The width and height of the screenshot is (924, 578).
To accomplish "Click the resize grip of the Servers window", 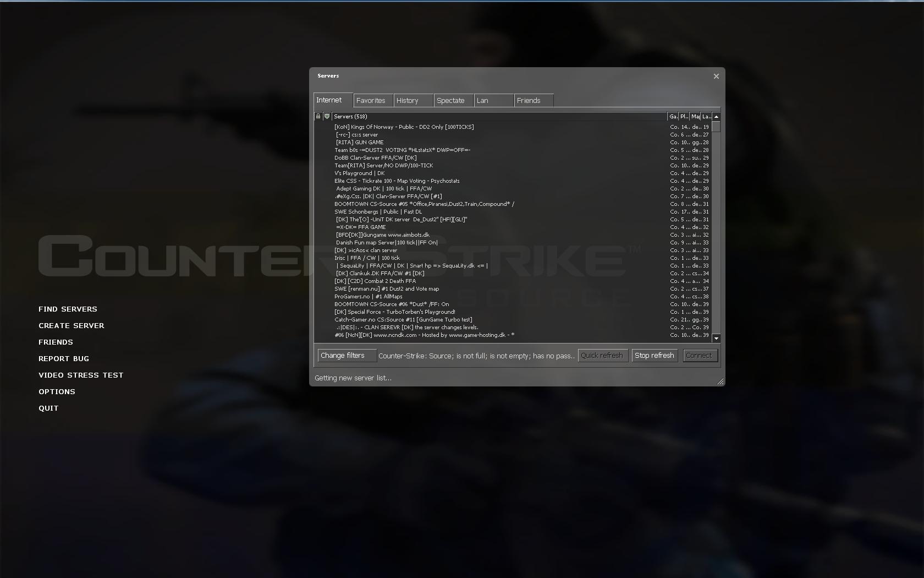I will tap(721, 381).
